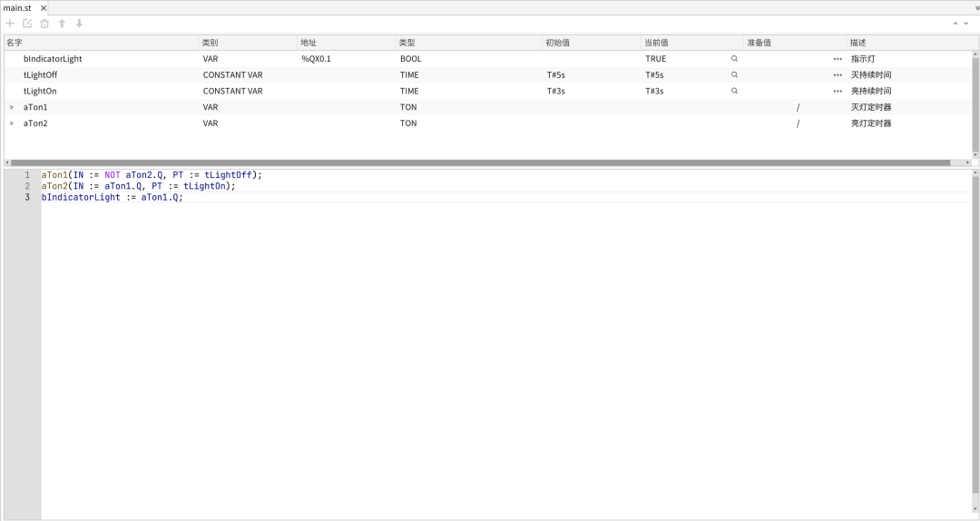
Task: Click line number 2 in gutter
Action: 27,186
